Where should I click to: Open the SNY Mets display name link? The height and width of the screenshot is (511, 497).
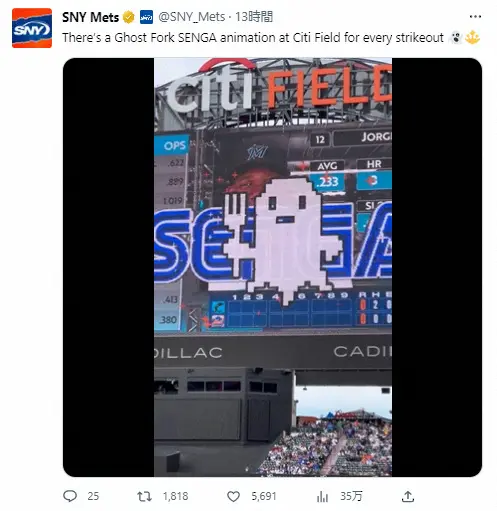90,17
